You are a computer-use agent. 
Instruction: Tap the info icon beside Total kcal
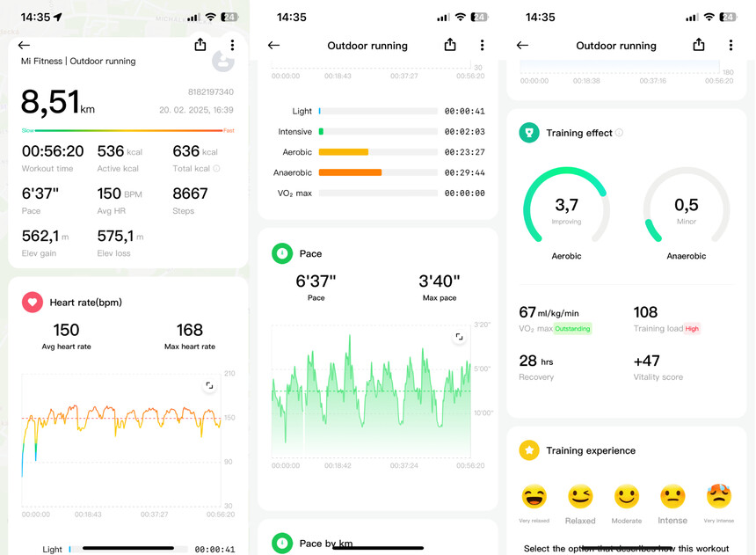217,168
